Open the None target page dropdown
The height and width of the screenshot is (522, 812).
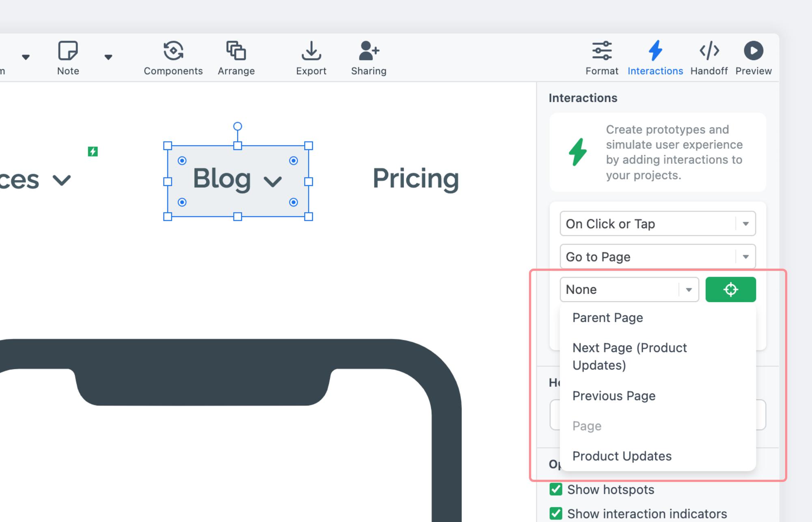(629, 290)
